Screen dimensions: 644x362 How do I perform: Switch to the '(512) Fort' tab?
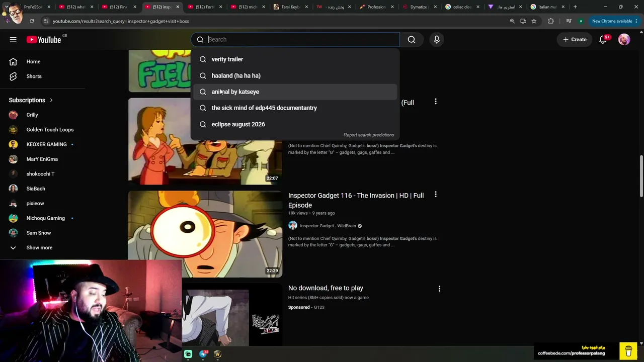(205, 7)
